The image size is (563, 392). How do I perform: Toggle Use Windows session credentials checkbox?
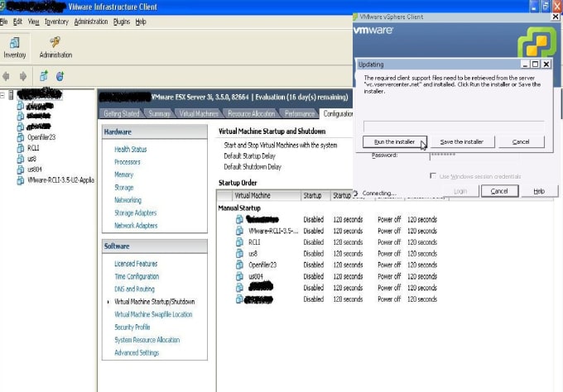click(x=433, y=175)
